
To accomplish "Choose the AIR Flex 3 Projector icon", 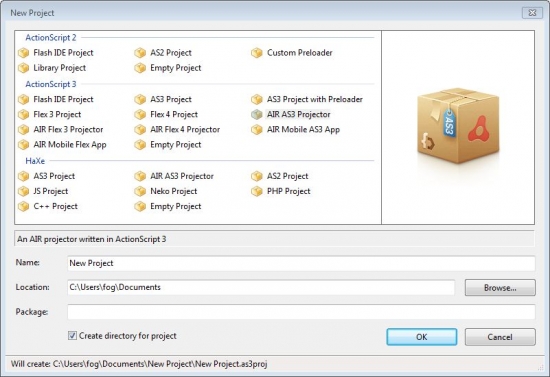I will (24, 130).
